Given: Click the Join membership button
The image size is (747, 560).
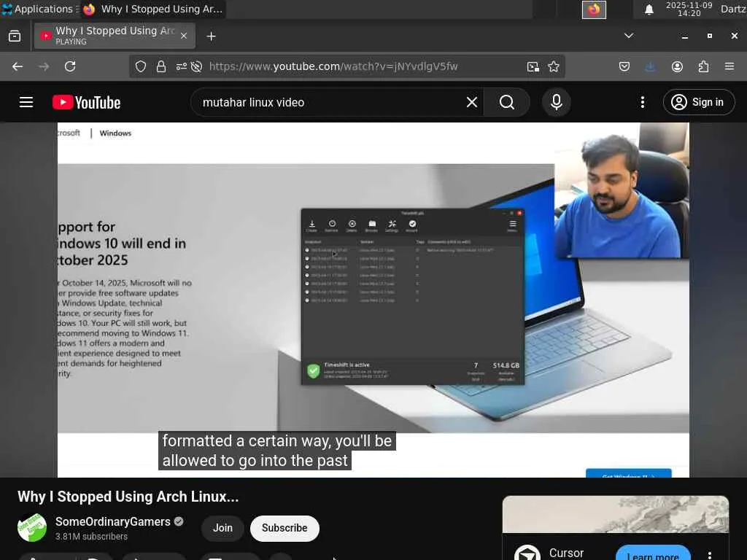Looking at the screenshot, I should [x=222, y=528].
